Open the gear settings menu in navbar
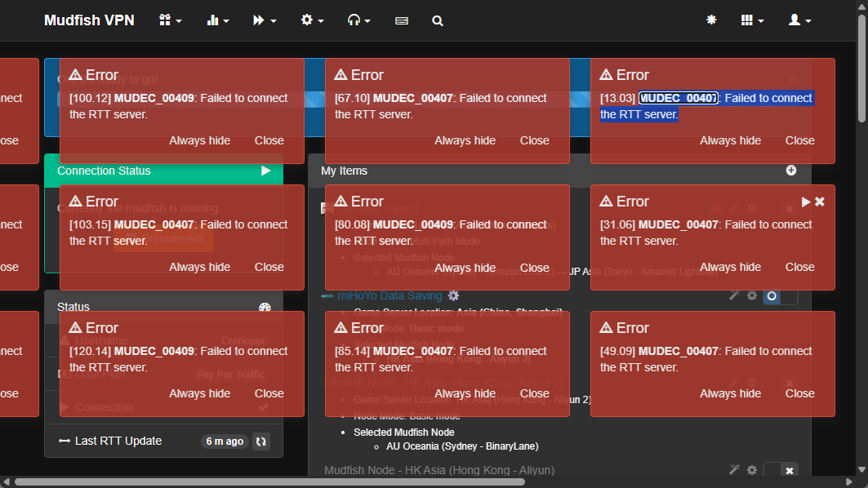Viewport: 868px width, 488px height. tap(312, 20)
